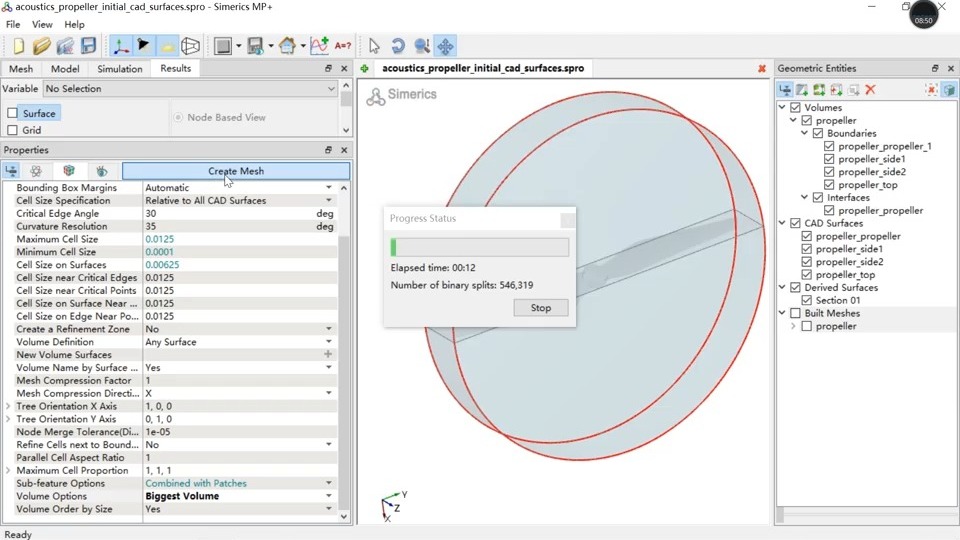Open the Bounding Box Margins dropdown
The image size is (960, 540).
coord(329,187)
